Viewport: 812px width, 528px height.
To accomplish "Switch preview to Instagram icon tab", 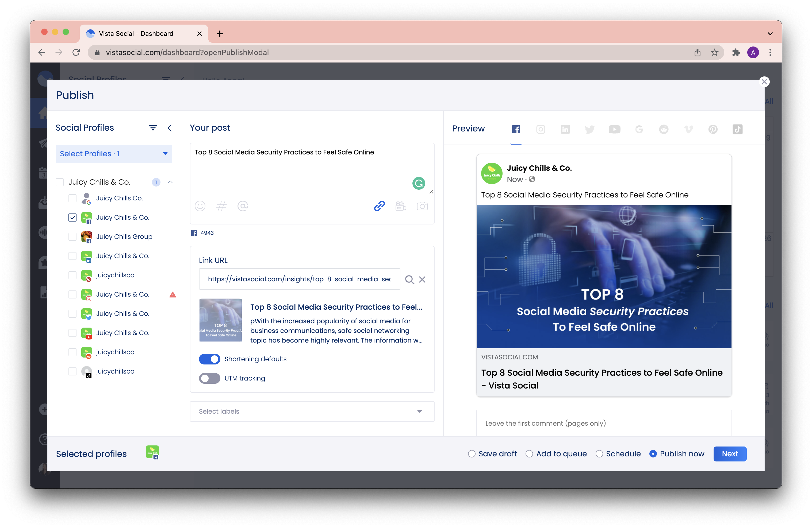I will pyautogui.click(x=541, y=129).
